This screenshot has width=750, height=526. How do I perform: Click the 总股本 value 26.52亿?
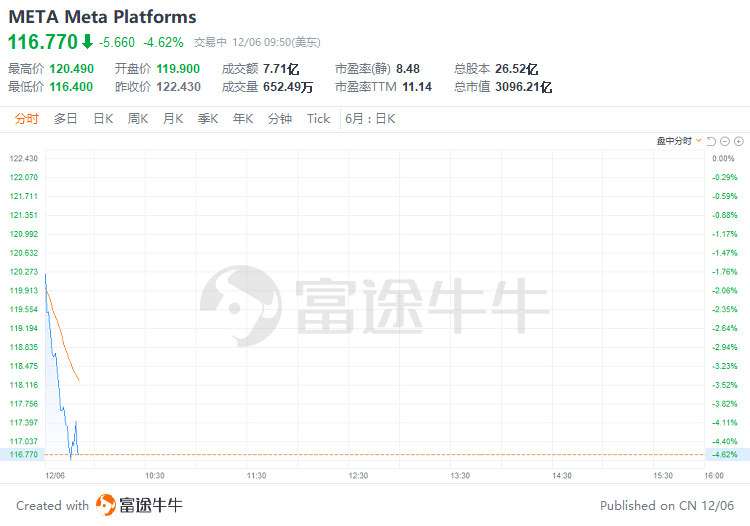click(517, 69)
